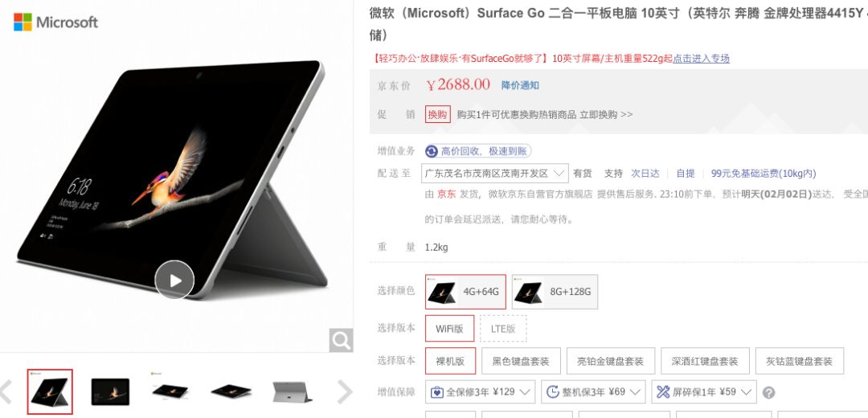Show next thumbnails with right arrow
Screen dimensions: 868x418
(345, 392)
